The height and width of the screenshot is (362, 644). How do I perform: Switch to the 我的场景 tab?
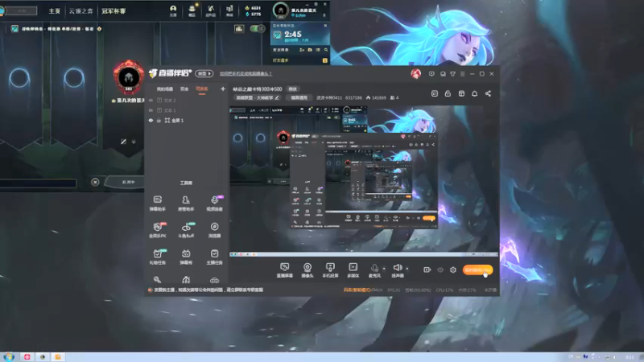165,88
